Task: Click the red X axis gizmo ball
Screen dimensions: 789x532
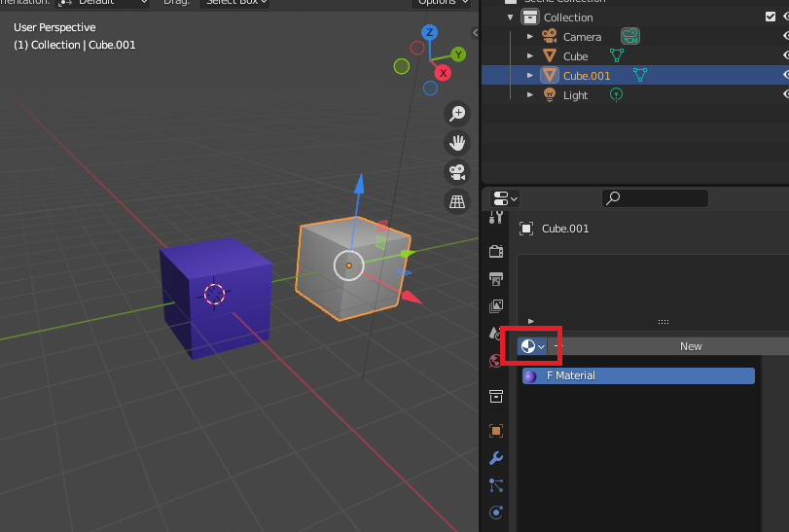Action: [x=443, y=73]
